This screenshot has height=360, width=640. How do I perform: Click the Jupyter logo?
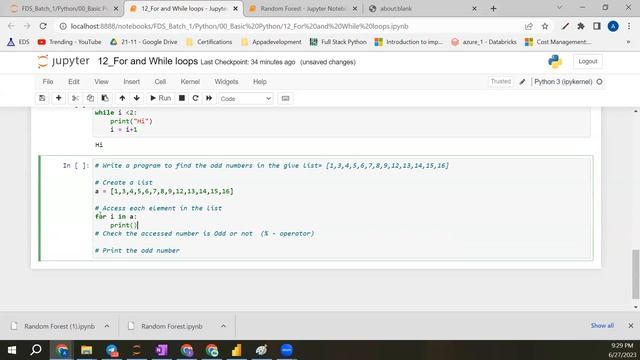pyautogui.click(x=63, y=61)
